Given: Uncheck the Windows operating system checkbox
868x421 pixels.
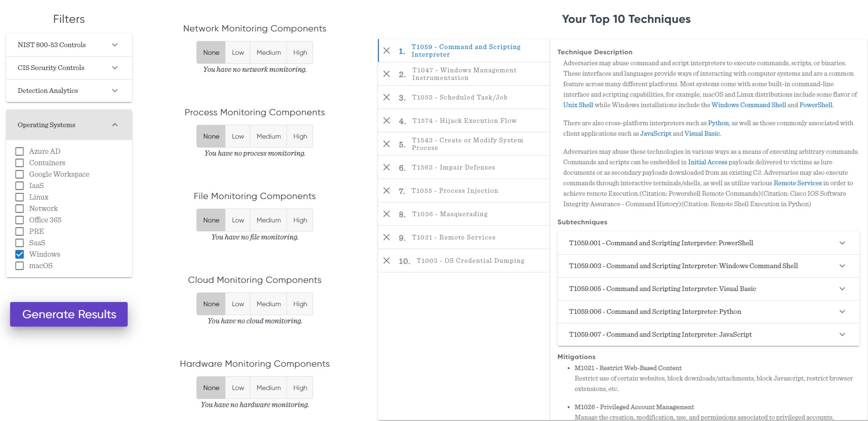Looking at the screenshot, I should [x=20, y=254].
